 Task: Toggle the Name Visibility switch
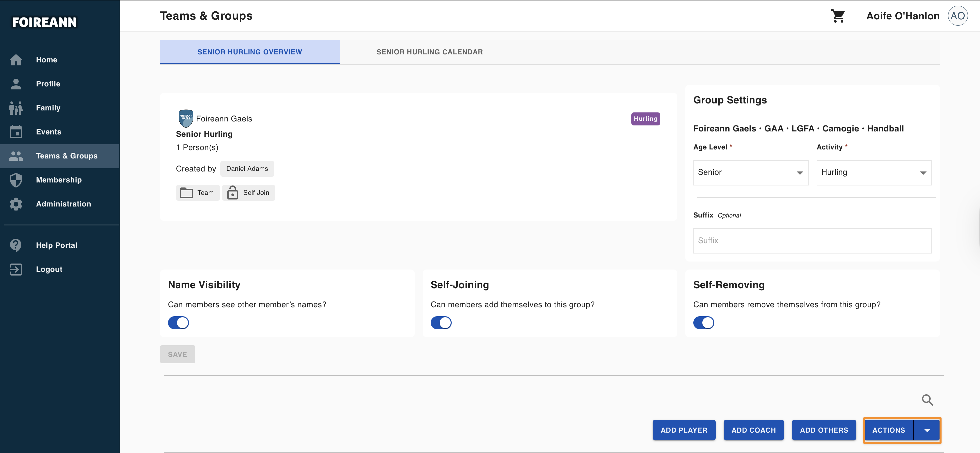(x=178, y=323)
